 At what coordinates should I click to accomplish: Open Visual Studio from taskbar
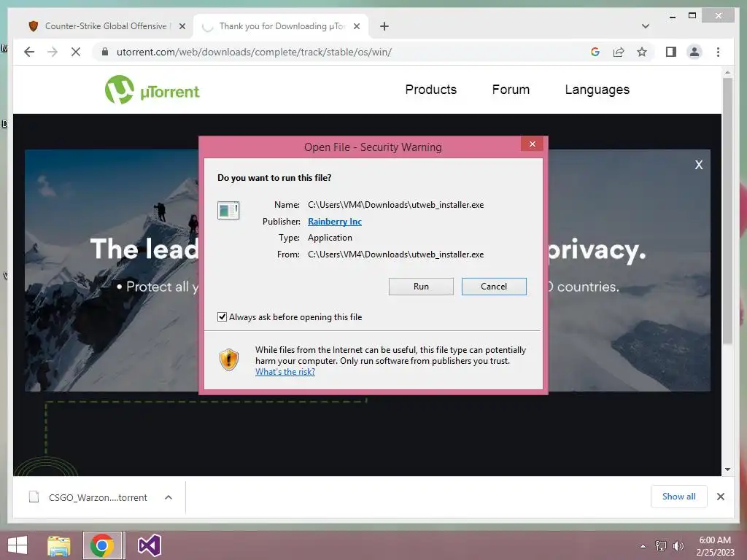pyautogui.click(x=149, y=545)
